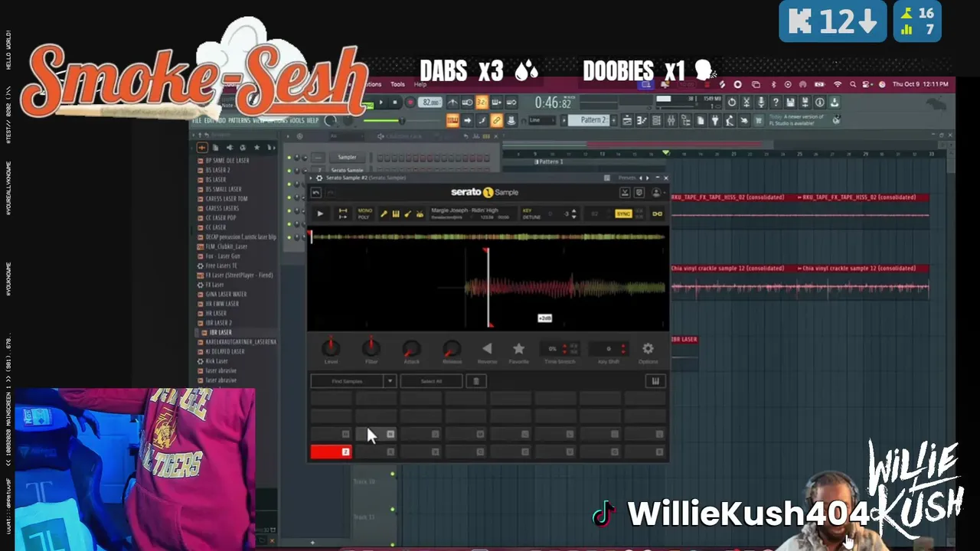Toggle SYNC in Serato Sample
Screen dimensions: 980x551
pos(623,214)
